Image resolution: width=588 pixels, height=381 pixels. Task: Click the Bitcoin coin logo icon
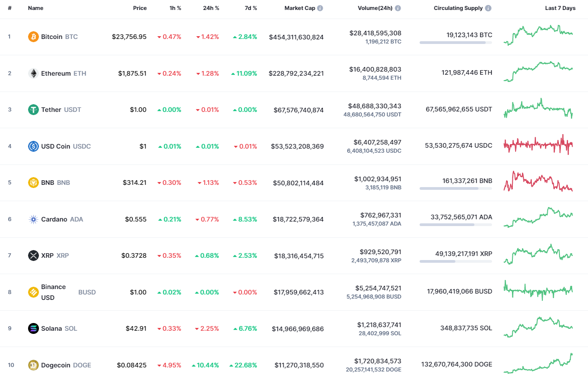tap(33, 37)
